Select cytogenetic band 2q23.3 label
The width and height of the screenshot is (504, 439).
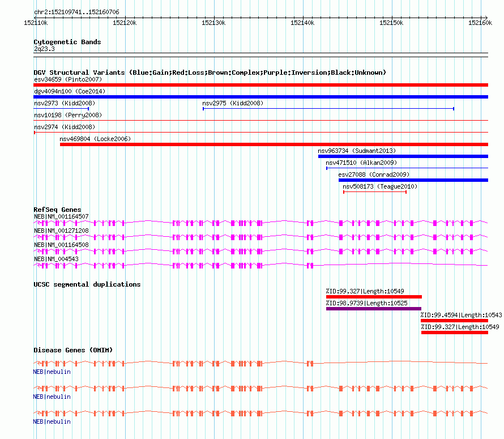click(x=44, y=49)
